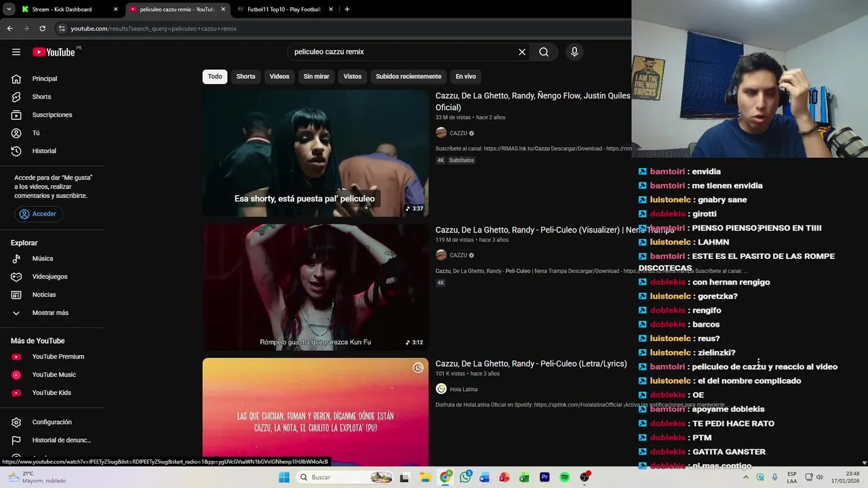Click the Acceder sign-in button
This screenshot has height=488, width=868.
pyautogui.click(x=38, y=214)
